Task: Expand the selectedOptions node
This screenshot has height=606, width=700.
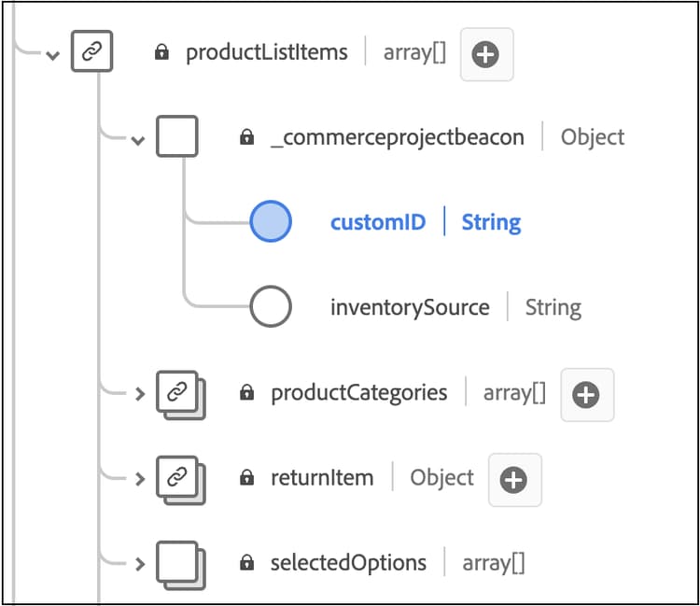Action: coord(139,564)
